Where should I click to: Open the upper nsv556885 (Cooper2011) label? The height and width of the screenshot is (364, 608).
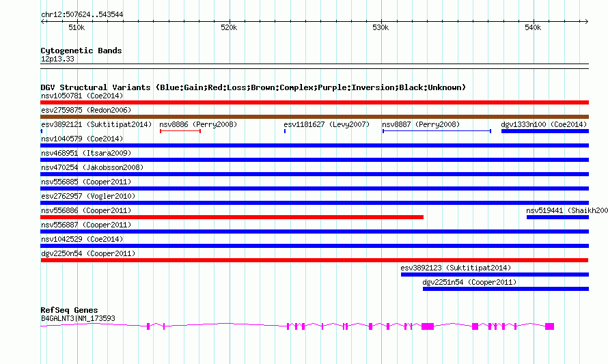[x=86, y=182]
